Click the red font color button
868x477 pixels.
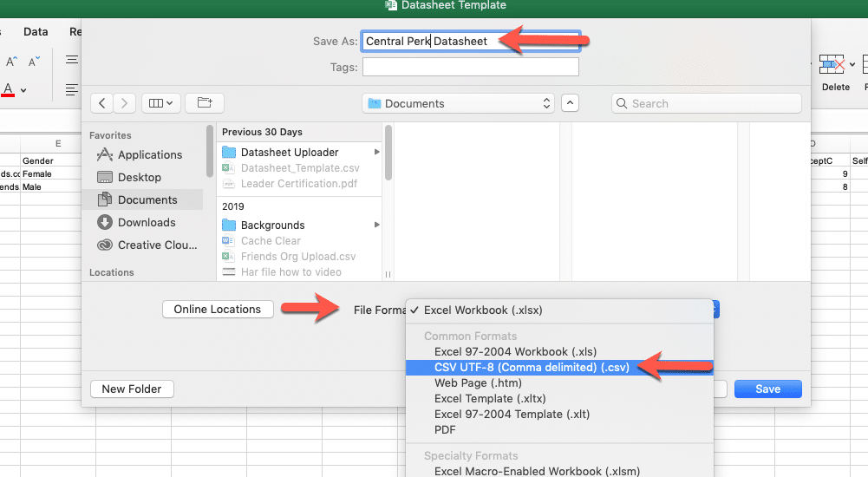[8, 89]
